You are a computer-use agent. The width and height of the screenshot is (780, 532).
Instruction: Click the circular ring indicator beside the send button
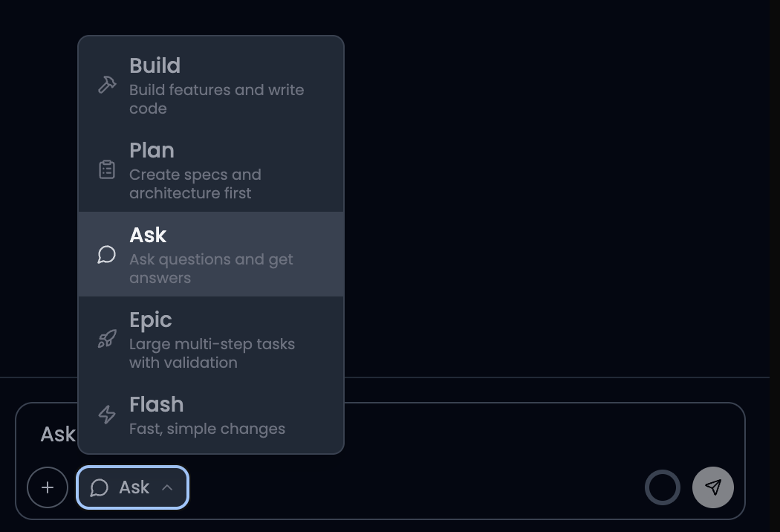pos(662,487)
